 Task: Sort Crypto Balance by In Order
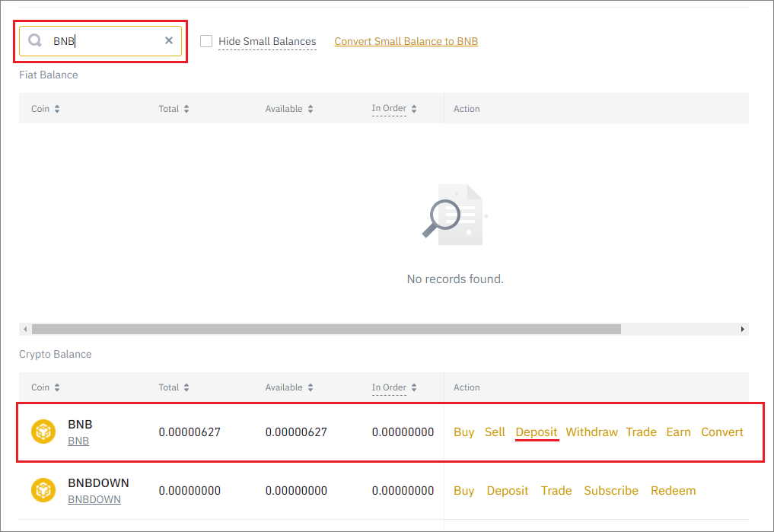(x=414, y=387)
